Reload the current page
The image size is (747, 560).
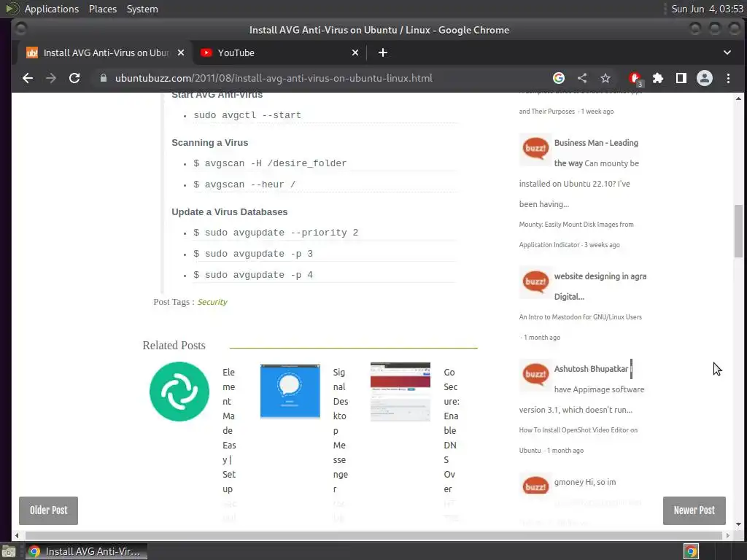74,78
